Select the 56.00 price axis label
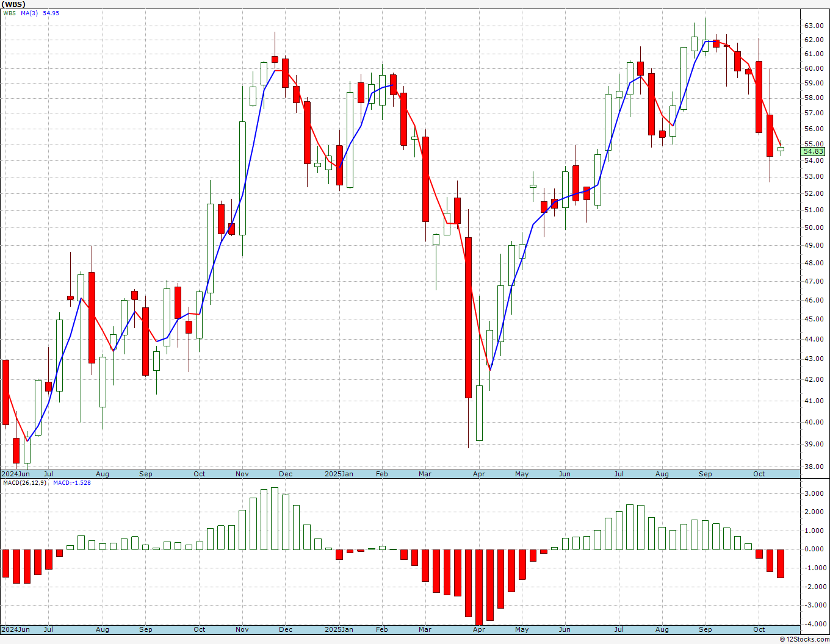 (x=814, y=129)
